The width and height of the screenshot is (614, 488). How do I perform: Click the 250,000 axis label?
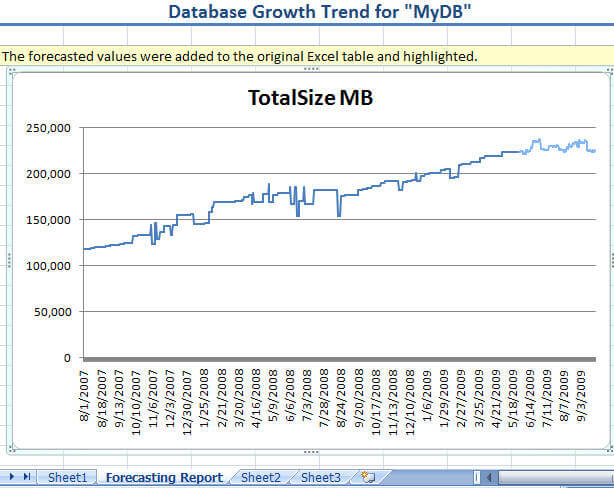[48, 128]
